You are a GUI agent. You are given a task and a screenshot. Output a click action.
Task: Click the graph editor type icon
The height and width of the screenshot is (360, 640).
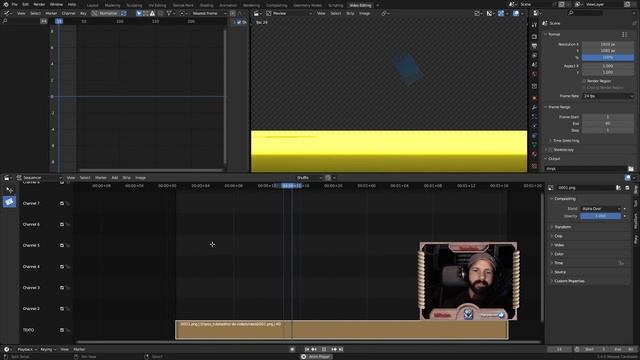click(x=7, y=13)
